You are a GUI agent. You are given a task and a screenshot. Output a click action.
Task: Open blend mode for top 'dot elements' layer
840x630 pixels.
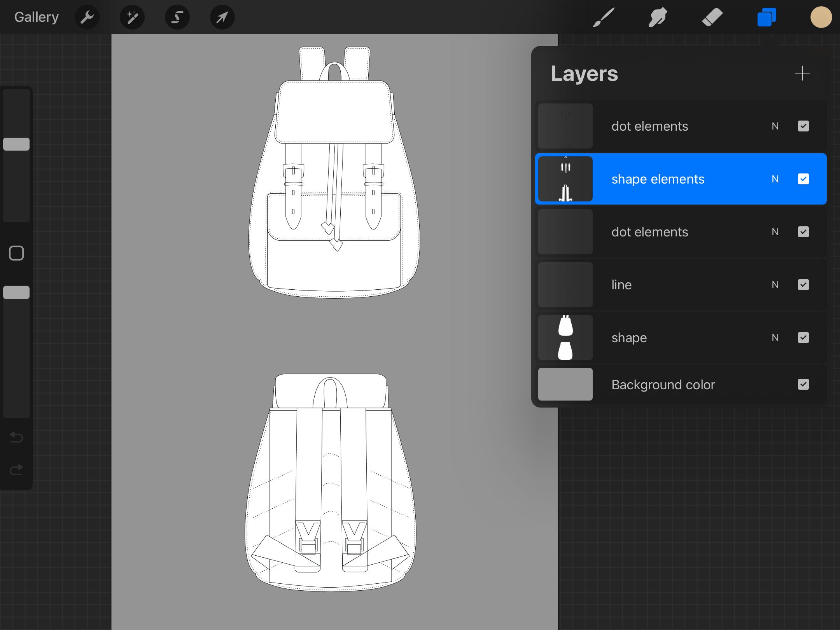pos(775,126)
